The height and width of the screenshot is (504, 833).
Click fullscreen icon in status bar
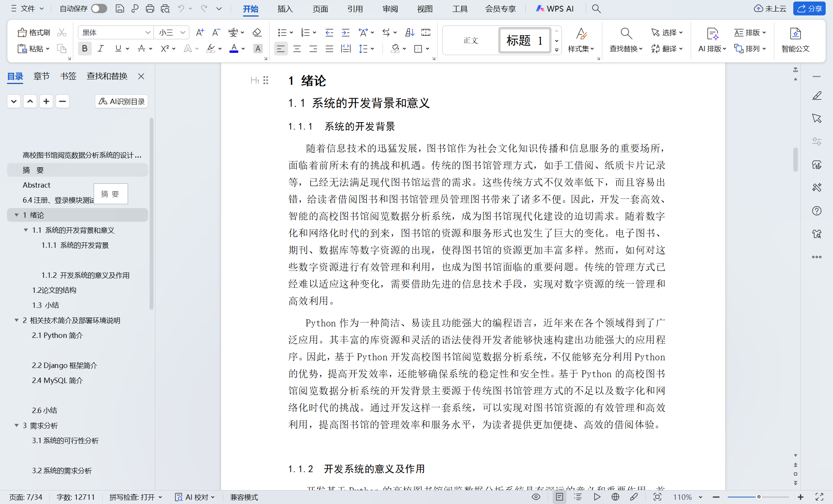[x=820, y=497]
